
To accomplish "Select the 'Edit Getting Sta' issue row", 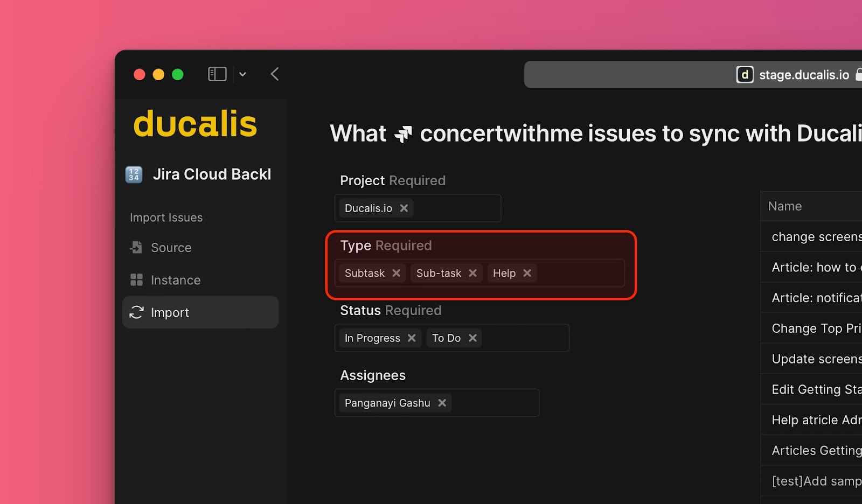I will click(x=811, y=389).
